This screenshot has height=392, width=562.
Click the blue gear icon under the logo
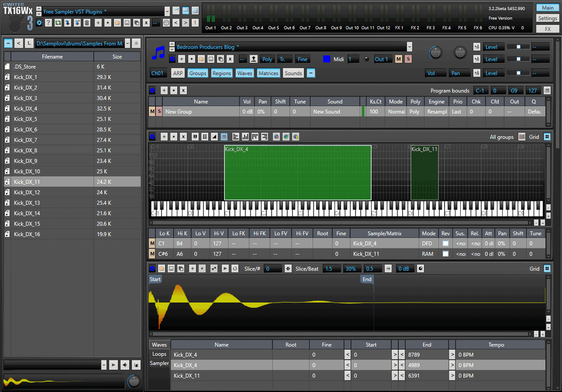(x=39, y=23)
